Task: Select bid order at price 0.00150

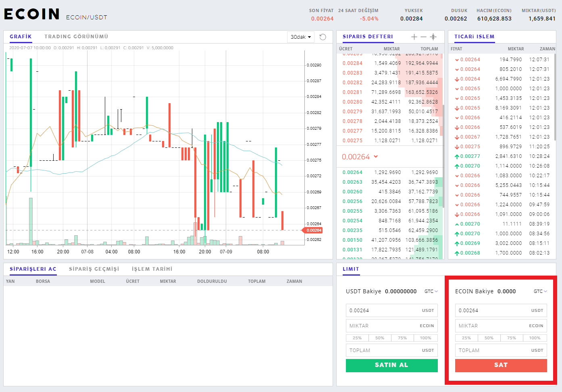Action: (390, 240)
